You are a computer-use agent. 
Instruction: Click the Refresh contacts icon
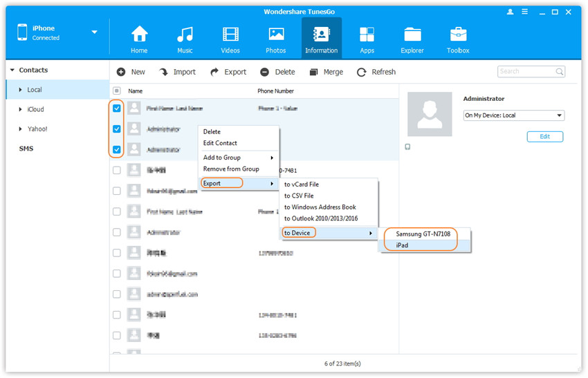coord(376,72)
